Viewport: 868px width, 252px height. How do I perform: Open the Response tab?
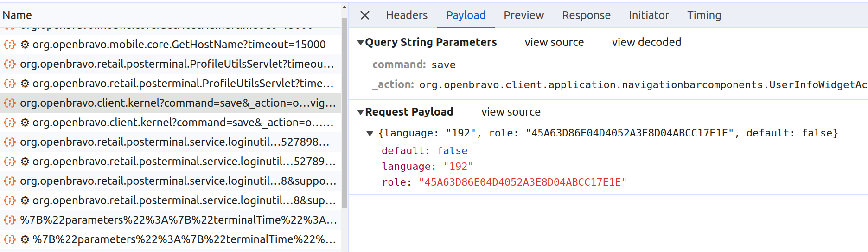pyautogui.click(x=586, y=15)
